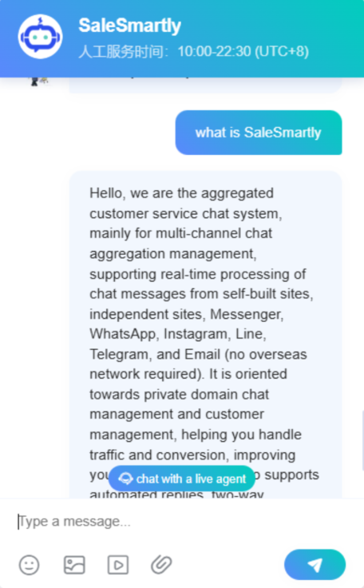
Task: Click the SaleSmartly title in the header
Action: tap(129, 26)
